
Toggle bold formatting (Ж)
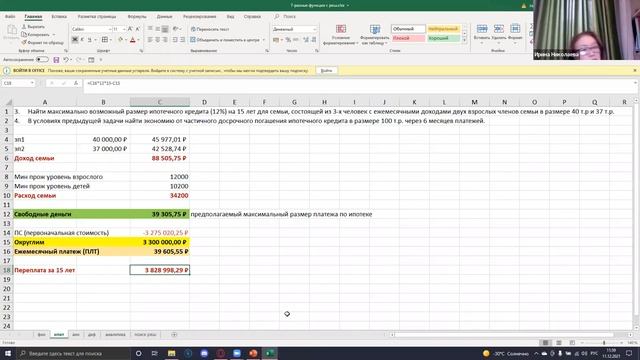click(75, 40)
